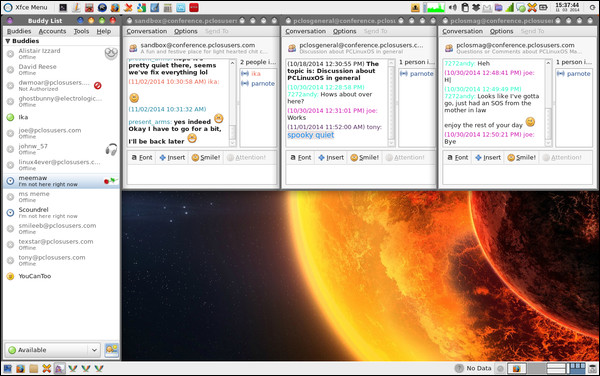Launch Firefox from the top panel launcher
The image size is (600, 376).
[x=115, y=7]
